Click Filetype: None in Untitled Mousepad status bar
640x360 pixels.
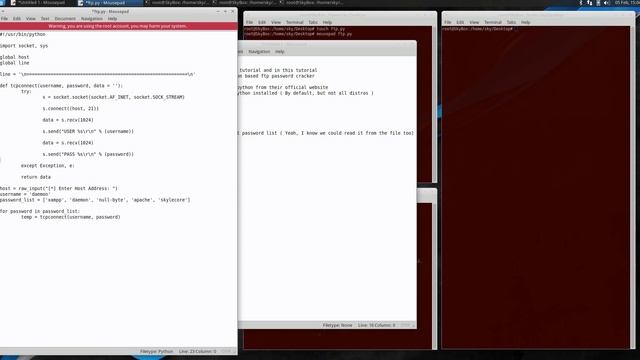pos(338,325)
